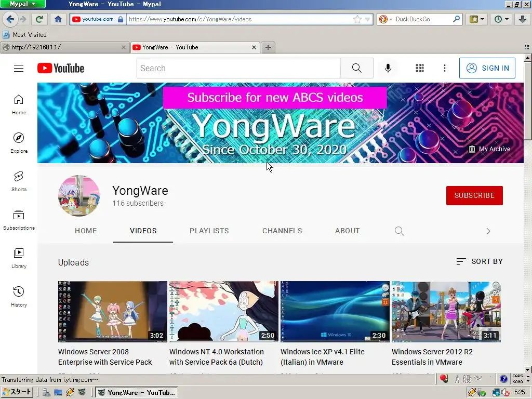Open the YouTube hamburger guide menu
The height and width of the screenshot is (399, 532).
(19, 68)
